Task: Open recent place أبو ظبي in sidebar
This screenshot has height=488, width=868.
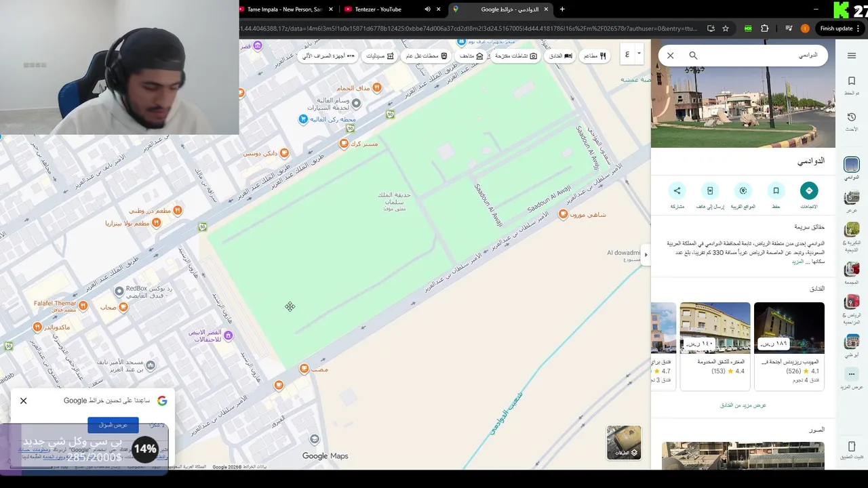Action: coord(852,345)
